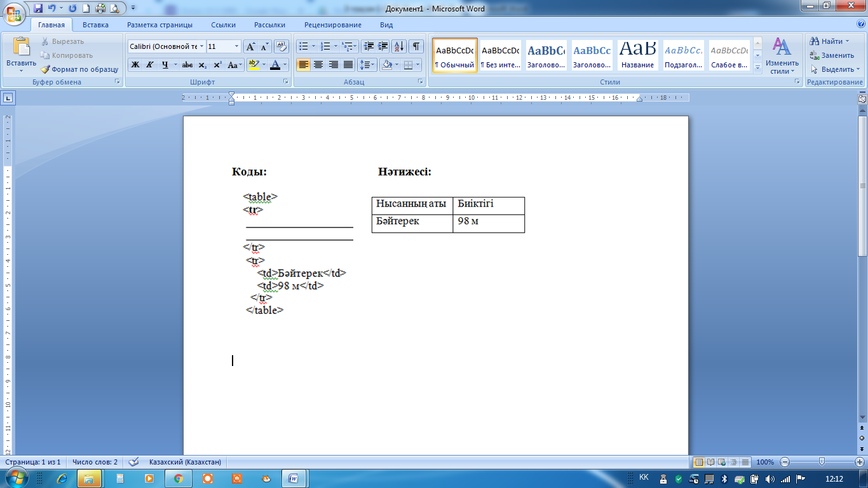The image size is (868, 488).
Task: Clear formatting of the selected text
Action: pos(282,46)
